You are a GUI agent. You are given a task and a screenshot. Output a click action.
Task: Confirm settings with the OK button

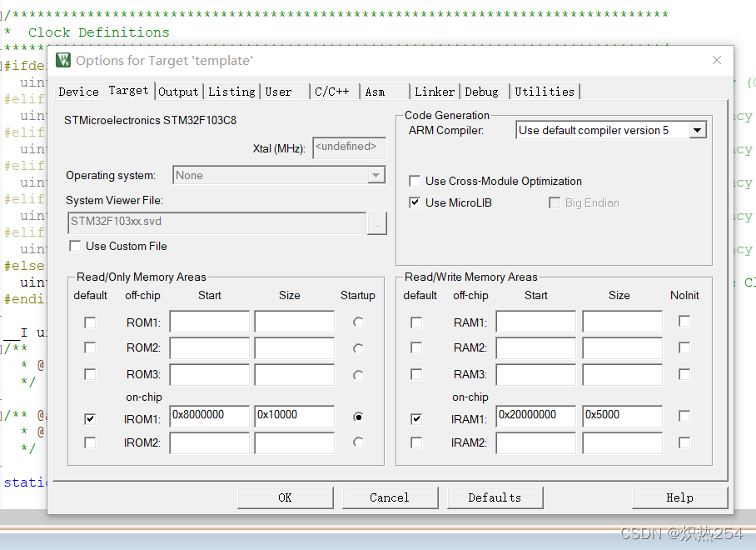[285, 497]
